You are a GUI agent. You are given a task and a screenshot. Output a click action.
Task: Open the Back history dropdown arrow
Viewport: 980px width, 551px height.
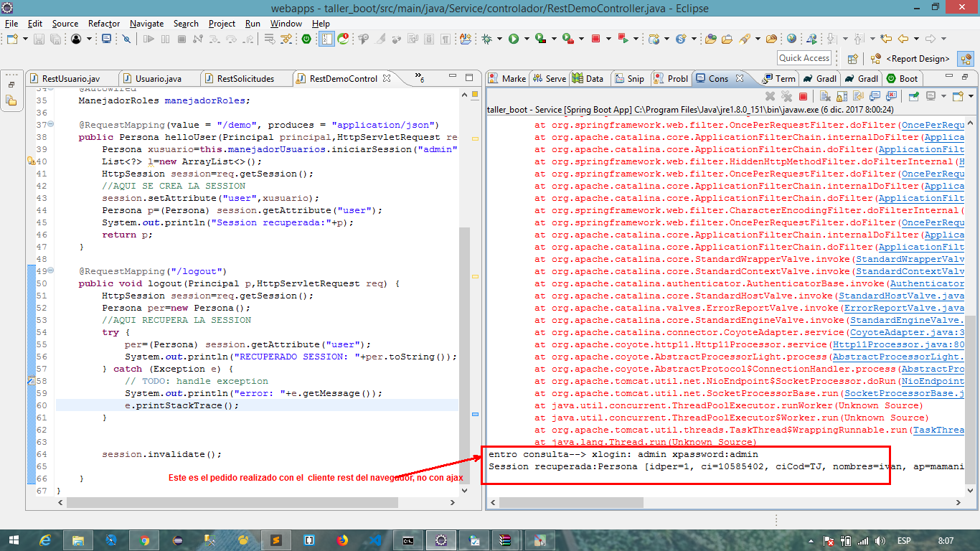916,39
